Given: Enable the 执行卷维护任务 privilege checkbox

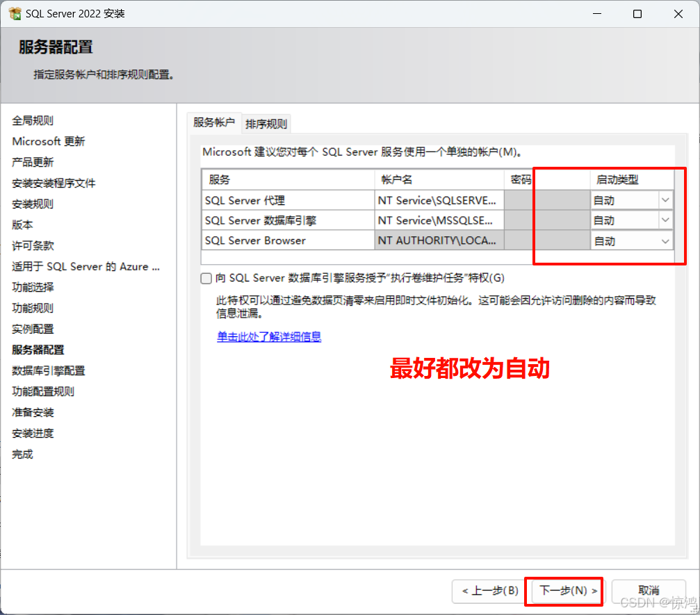Looking at the screenshot, I should 206,277.
